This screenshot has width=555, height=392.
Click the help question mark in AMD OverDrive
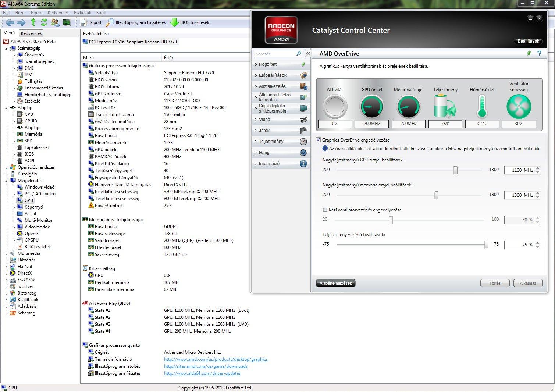click(x=539, y=53)
